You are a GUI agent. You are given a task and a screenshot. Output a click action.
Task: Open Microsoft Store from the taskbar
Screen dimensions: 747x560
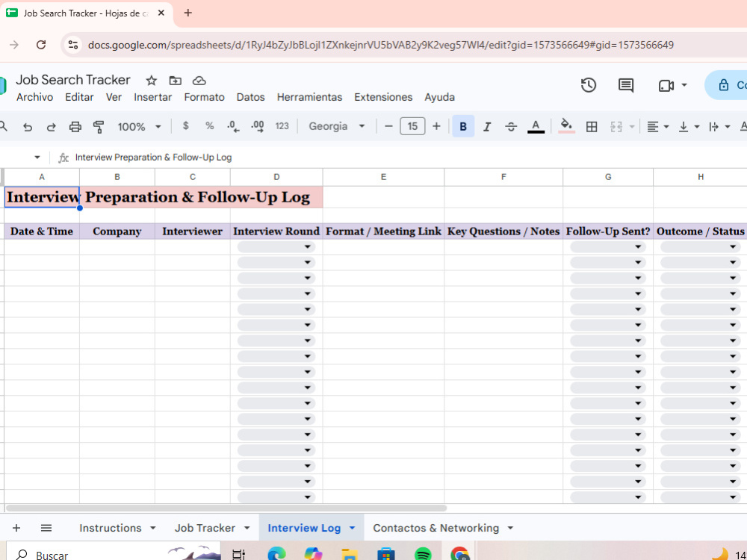point(386,554)
